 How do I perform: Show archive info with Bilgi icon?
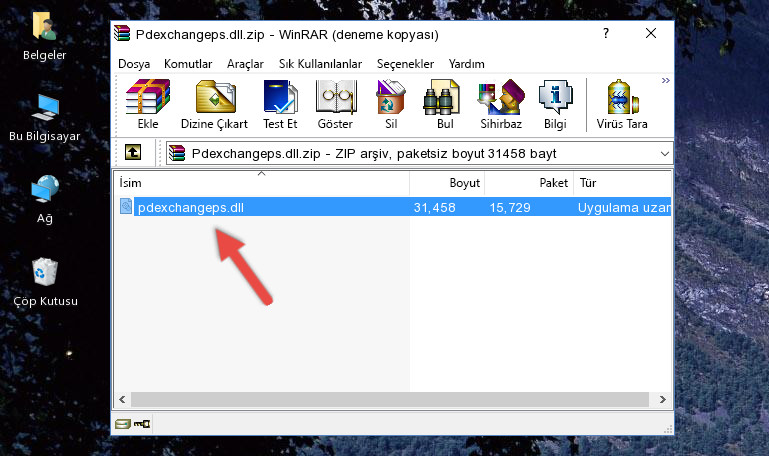(x=555, y=104)
